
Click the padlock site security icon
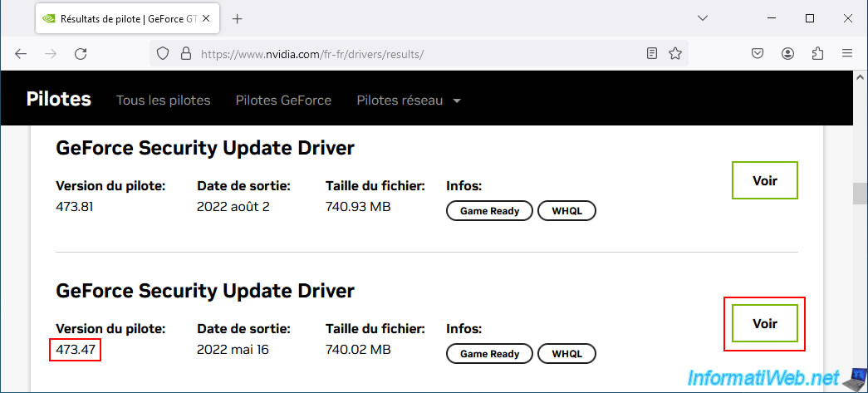pos(185,53)
